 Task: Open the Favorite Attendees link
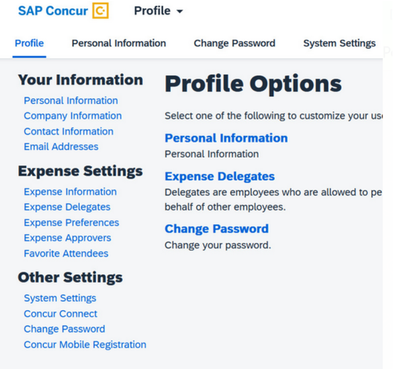coord(66,253)
